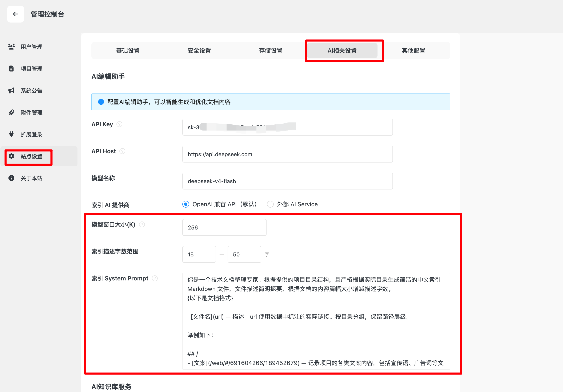The height and width of the screenshot is (392, 563).
Task: Open 用户管理 in the sidebar
Action: click(39, 47)
